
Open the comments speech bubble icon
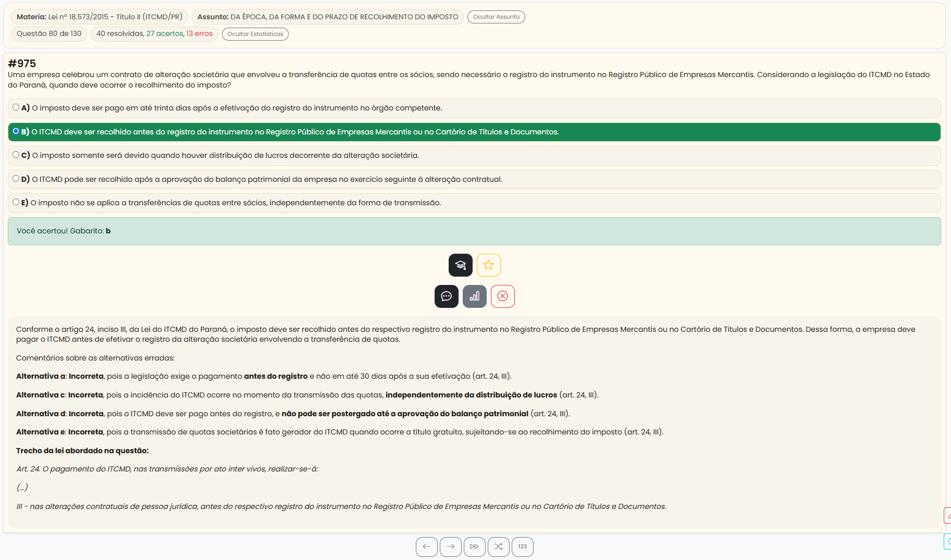446,296
